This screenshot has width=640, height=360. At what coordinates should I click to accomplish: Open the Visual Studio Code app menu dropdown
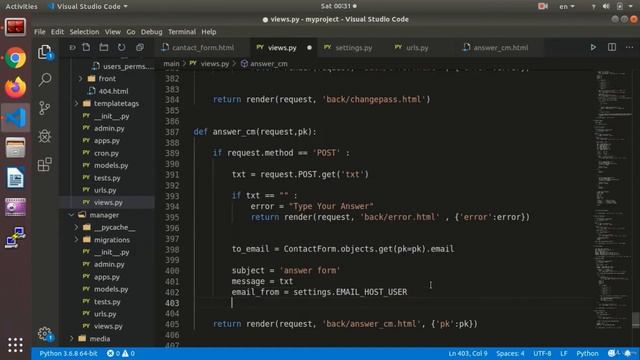pyautogui.click(x=88, y=7)
